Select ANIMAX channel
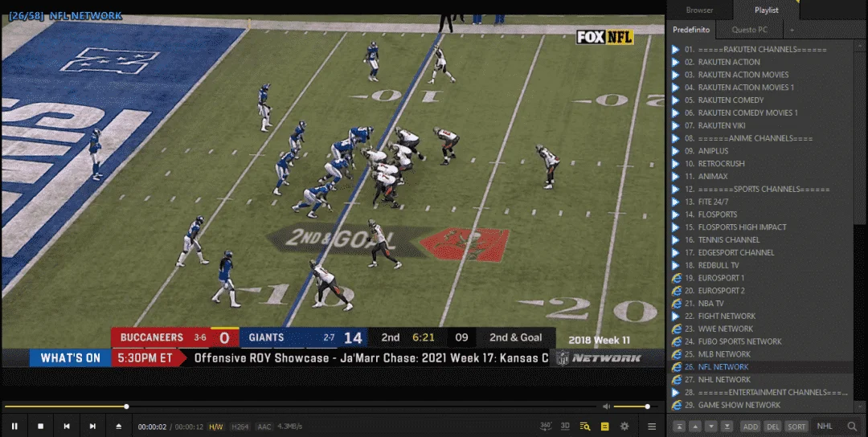Viewport: 868px width, 437px height. pyautogui.click(x=762, y=177)
